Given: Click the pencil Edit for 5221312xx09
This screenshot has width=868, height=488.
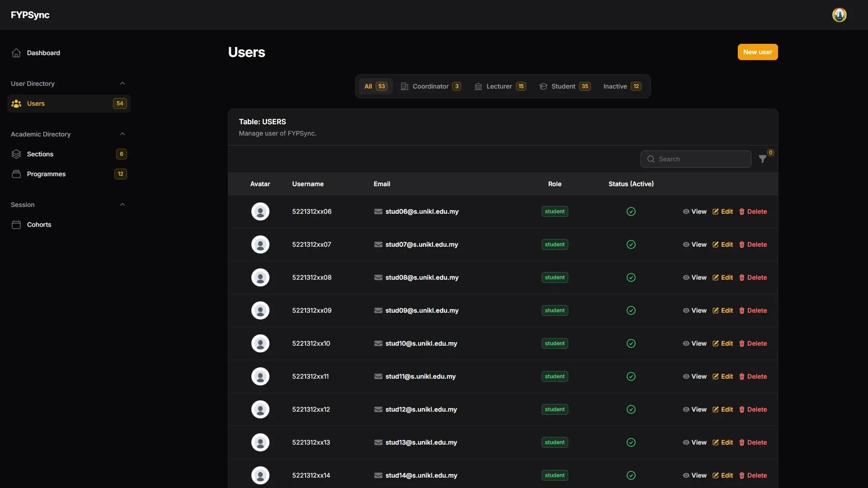Looking at the screenshot, I should (x=722, y=310).
